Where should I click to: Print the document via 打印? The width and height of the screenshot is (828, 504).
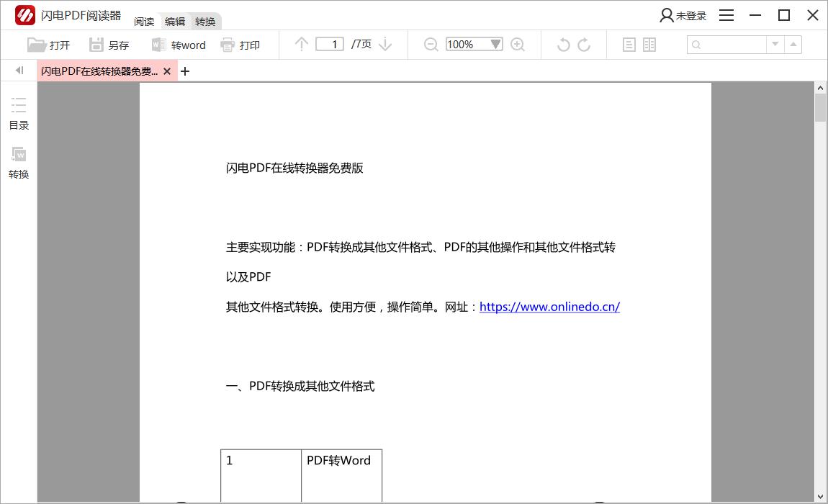click(x=240, y=45)
